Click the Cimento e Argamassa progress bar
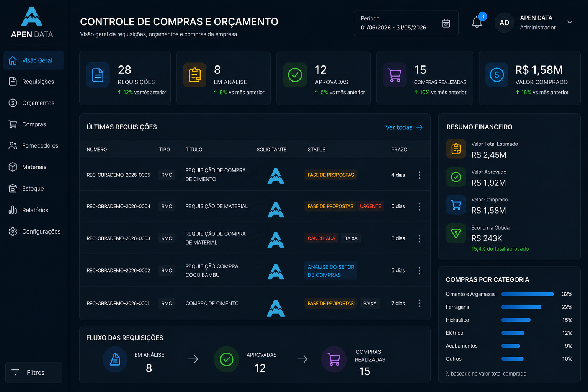Screen dimensions: 588x392 (x=528, y=294)
